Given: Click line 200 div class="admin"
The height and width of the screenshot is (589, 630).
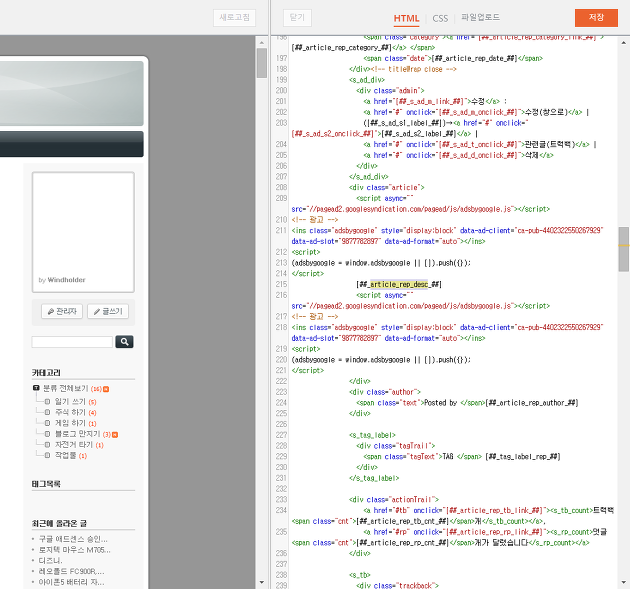Looking at the screenshot, I should 390,91.
